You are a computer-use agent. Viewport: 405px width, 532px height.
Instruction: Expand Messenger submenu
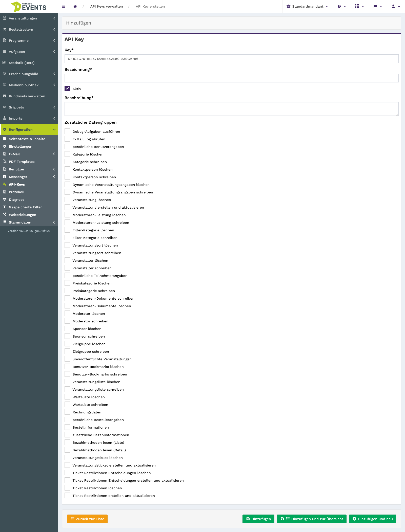point(29,177)
